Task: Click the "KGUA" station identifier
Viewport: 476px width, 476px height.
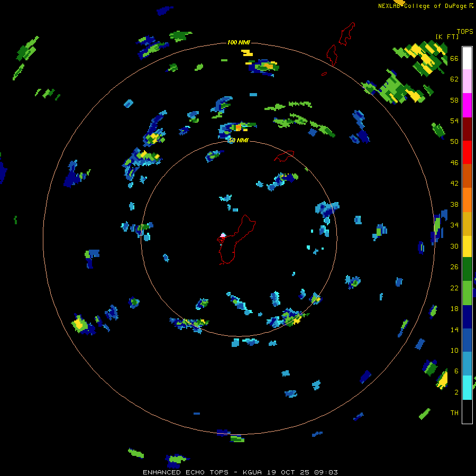Action: pos(252,472)
